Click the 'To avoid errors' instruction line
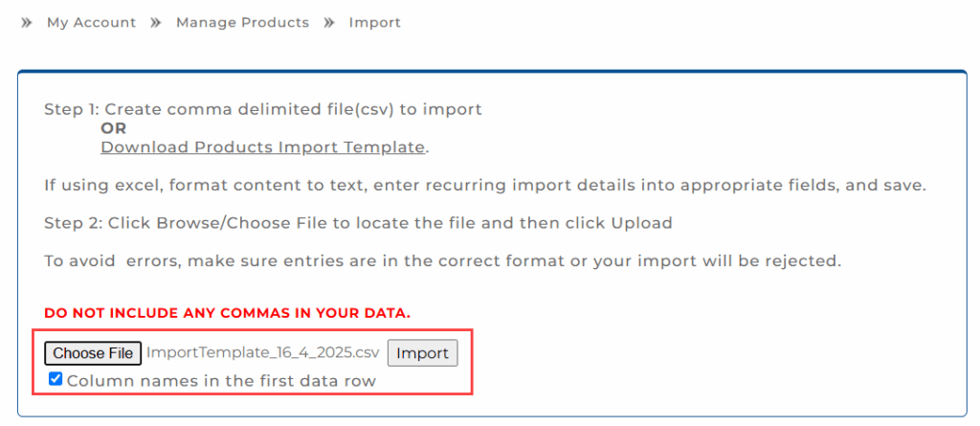The image size is (980, 426). tap(442, 260)
